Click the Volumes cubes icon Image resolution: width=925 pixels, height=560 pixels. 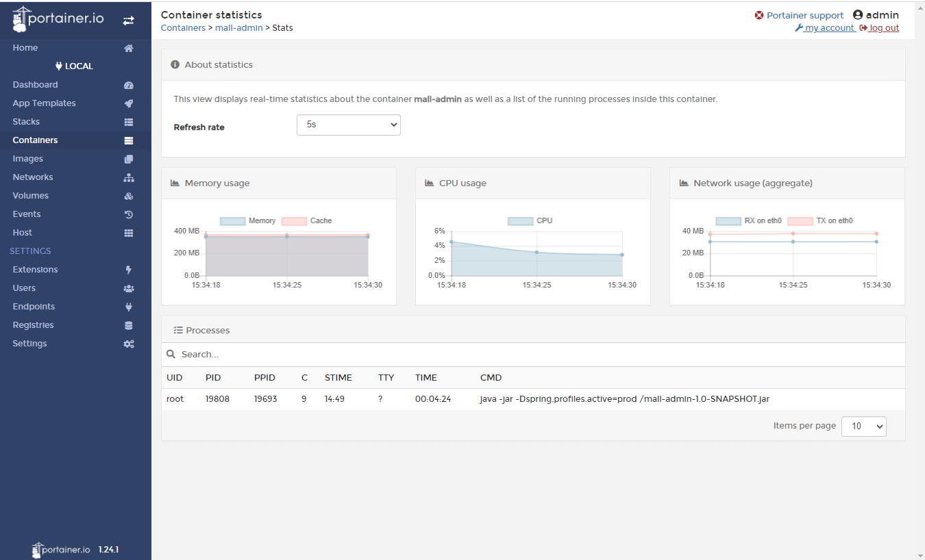click(x=128, y=196)
